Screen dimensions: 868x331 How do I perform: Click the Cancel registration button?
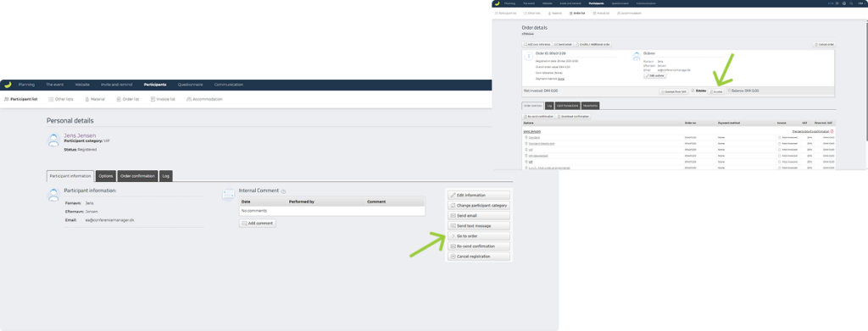[x=479, y=257]
